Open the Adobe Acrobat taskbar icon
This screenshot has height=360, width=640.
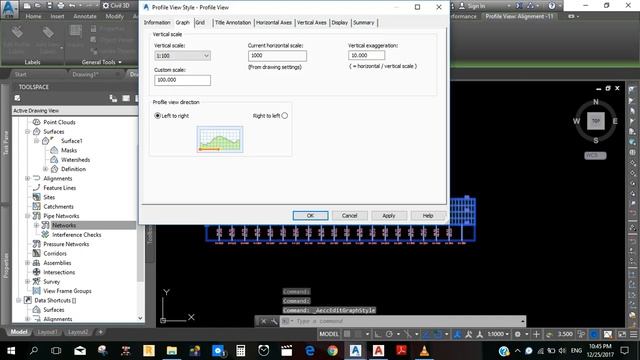[x=401, y=351]
